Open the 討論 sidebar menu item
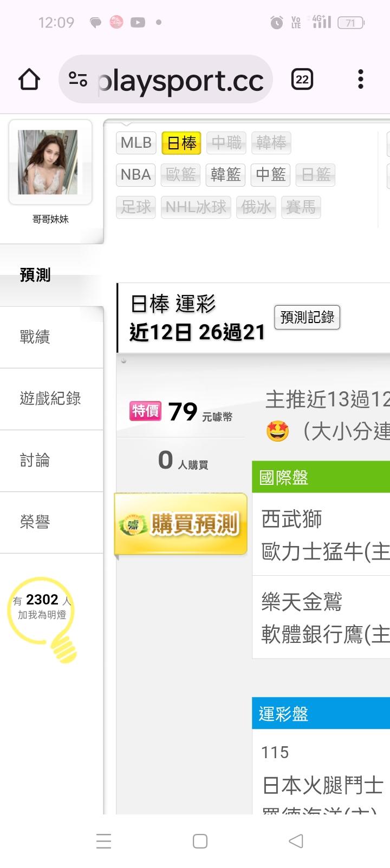Image resolution: width=390 pixels, height=868 pixels. [x=51, y=461]
